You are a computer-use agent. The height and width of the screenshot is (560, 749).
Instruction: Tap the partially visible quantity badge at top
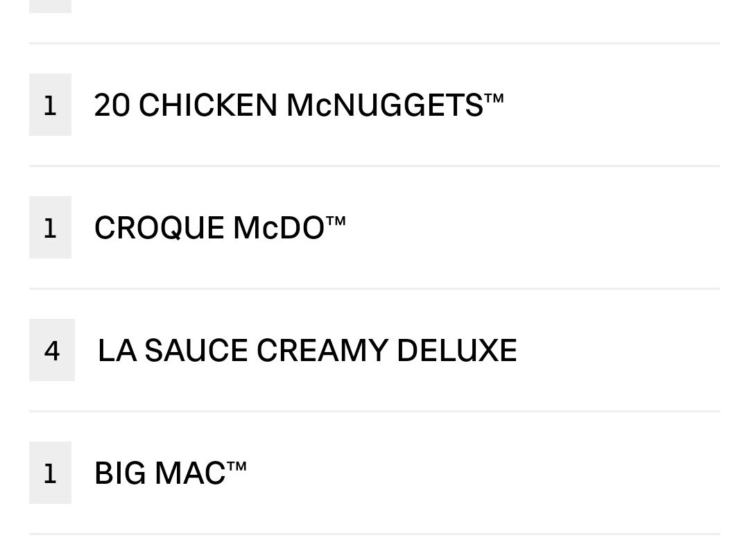click(x=50, y=6)
